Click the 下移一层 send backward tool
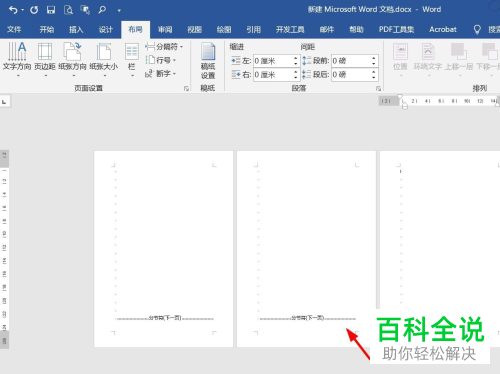500x374 pixels. tap(488, 59)
